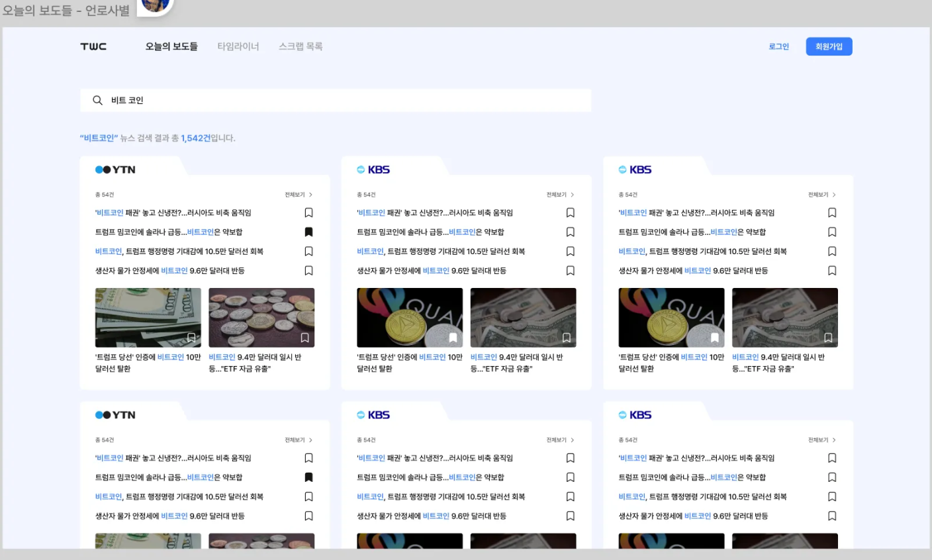Open '트럼프 당선' 인증에 10만 달러선 탈환 caption, upper YTN card

coord(148,363)
